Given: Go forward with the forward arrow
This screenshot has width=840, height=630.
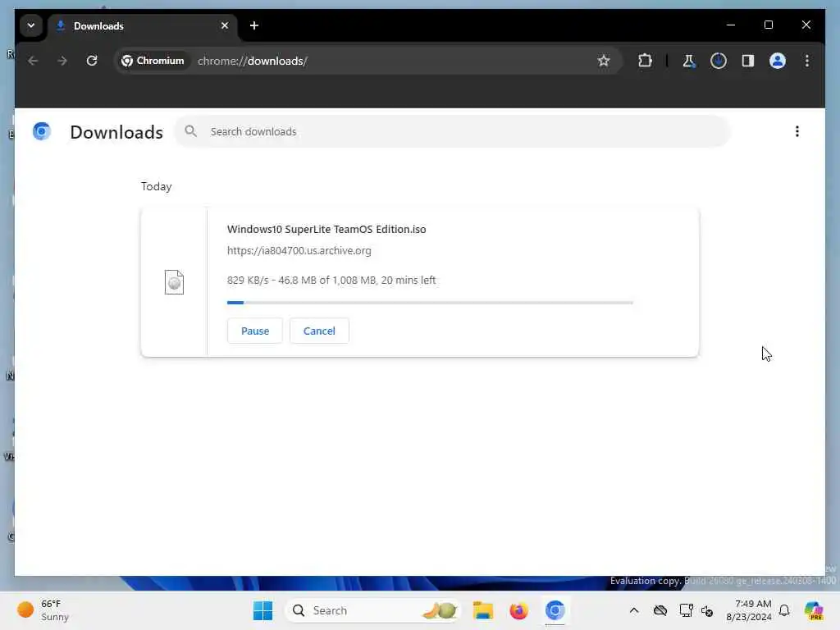Looking at the screenshot, I should click(x=62, y=61).
